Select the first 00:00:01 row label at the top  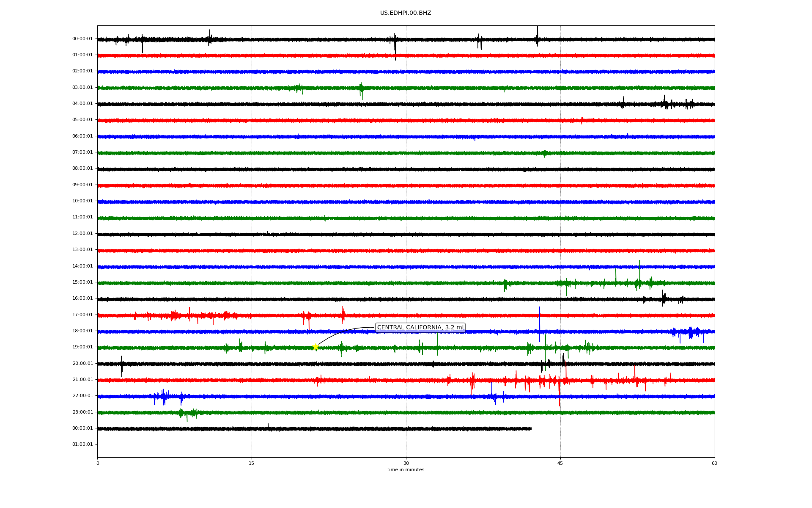(x=82, y=39)
